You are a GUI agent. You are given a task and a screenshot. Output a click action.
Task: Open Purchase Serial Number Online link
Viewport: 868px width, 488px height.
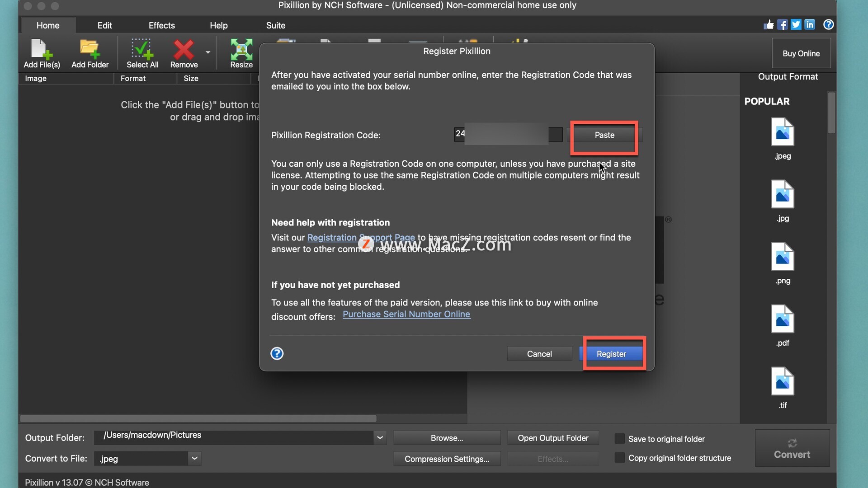pyautogui.click(x=406, y=314)
